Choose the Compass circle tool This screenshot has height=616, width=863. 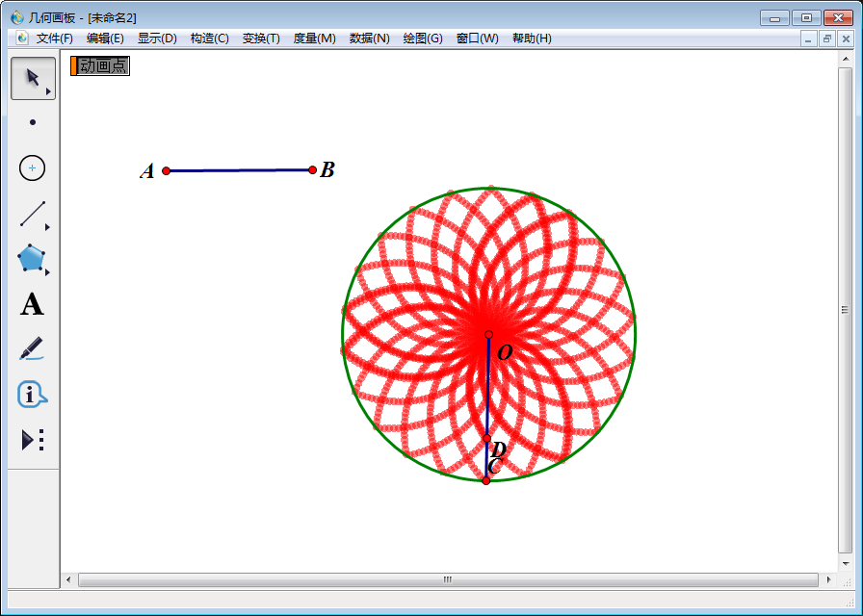[x=33, y=168]
